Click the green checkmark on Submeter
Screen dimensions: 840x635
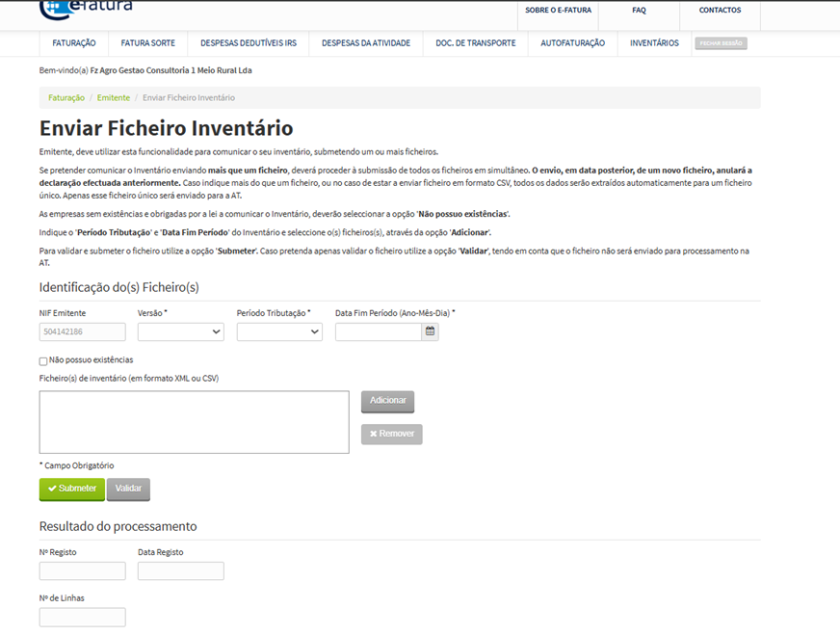[x=50, y=489]
